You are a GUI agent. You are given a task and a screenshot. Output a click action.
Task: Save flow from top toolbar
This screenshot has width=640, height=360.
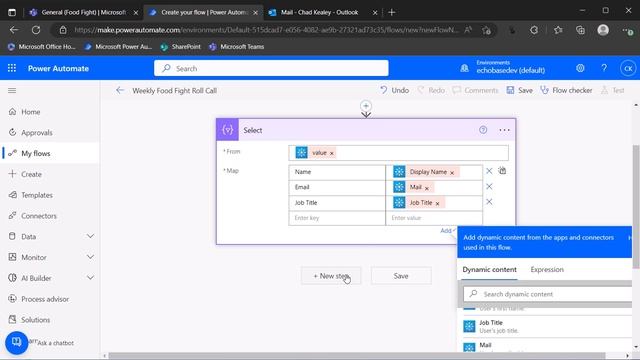[x=519, y=90]
